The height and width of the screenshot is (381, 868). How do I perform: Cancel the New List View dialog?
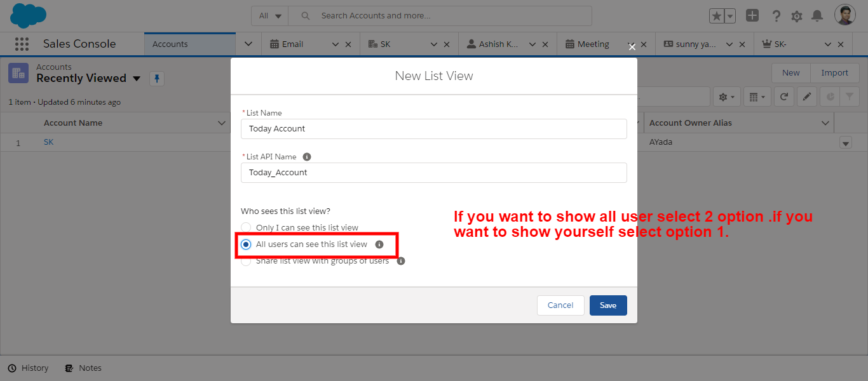pyautogui.click(x=560, y=305)
